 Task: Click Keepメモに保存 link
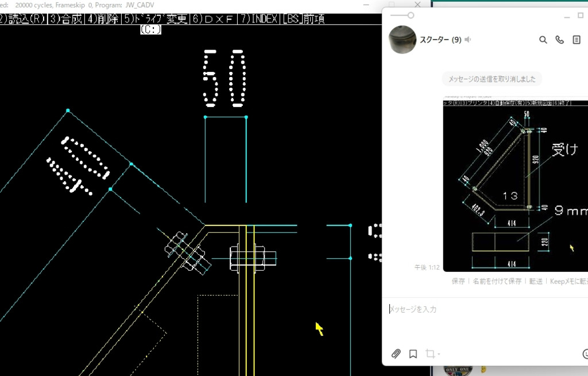569,281
